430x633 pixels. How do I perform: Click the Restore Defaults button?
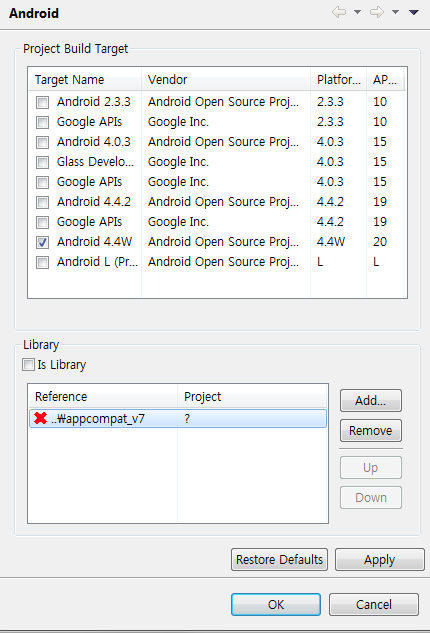click(279, 560)
